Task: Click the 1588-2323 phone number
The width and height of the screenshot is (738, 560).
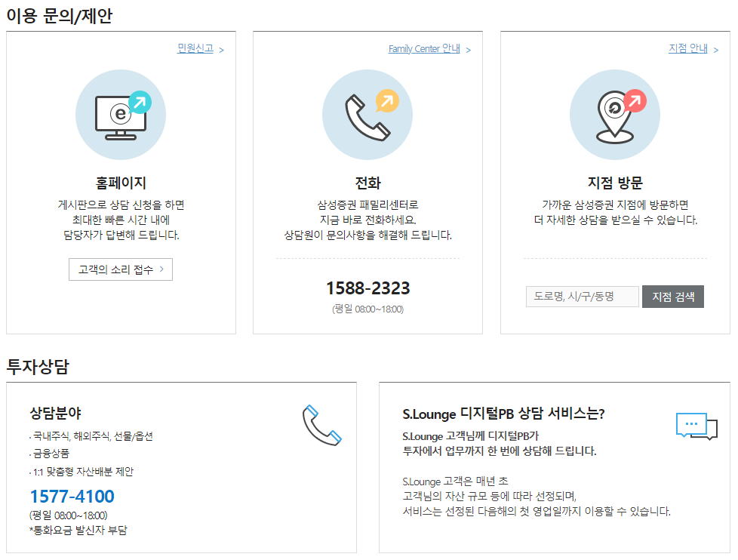Action: [368, 288]
